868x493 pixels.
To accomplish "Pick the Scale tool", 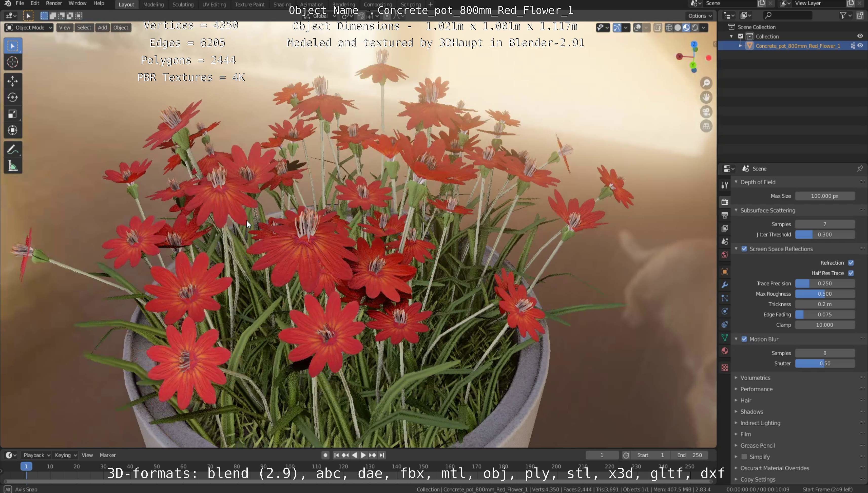I will 12,114.
